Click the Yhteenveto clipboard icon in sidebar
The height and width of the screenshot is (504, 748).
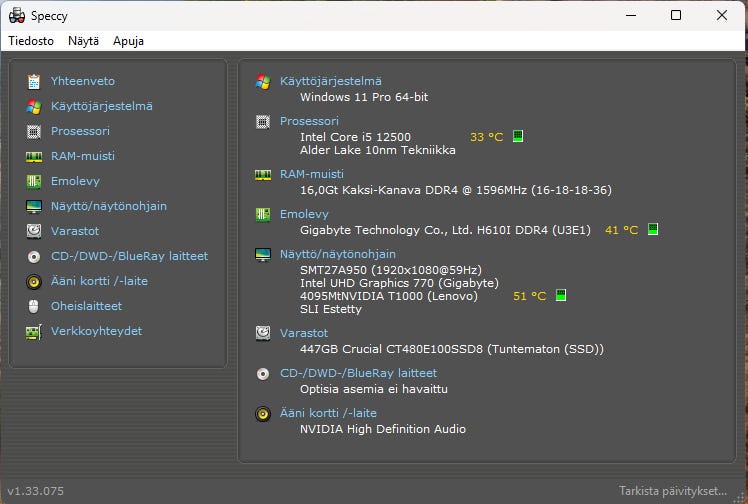pyautogui.click(x=34, y=82)
